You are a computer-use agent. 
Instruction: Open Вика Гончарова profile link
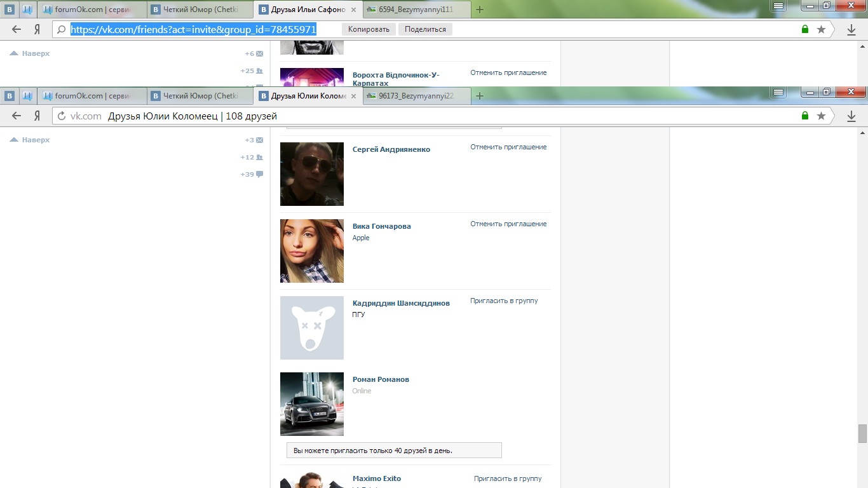coord(382,226)
